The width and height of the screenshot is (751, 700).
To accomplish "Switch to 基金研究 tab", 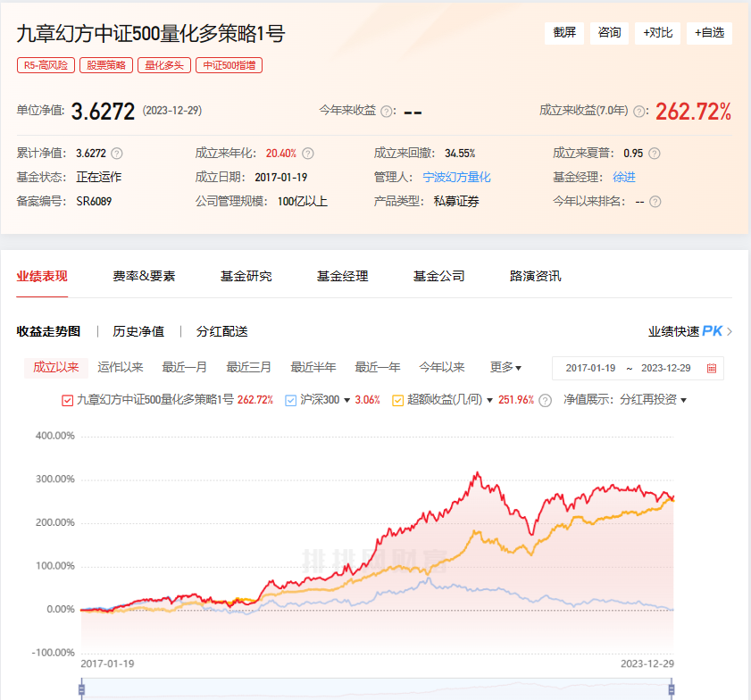I will (x=246, y=276).
